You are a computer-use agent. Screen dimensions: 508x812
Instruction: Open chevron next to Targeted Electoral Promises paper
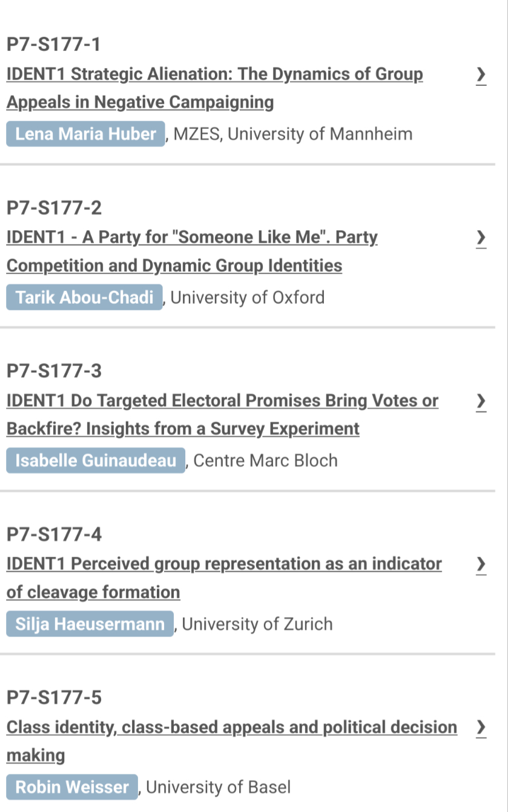tap(480, 402)
